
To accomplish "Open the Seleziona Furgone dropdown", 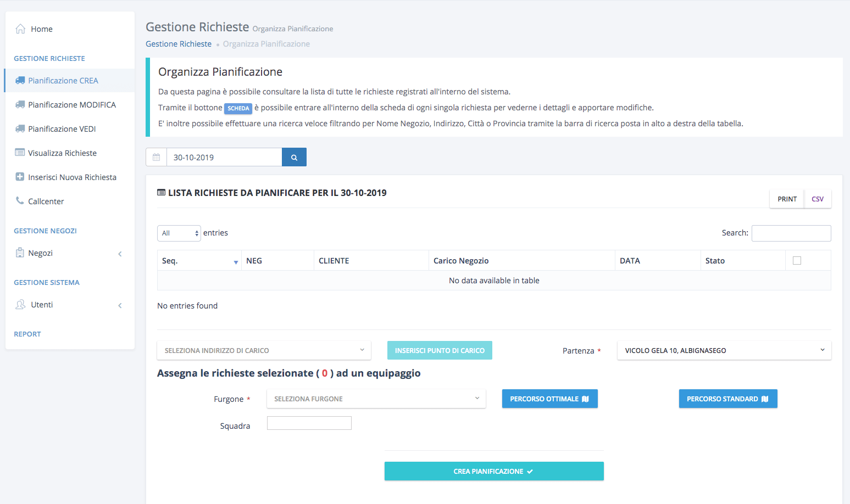I will point(376,399).
